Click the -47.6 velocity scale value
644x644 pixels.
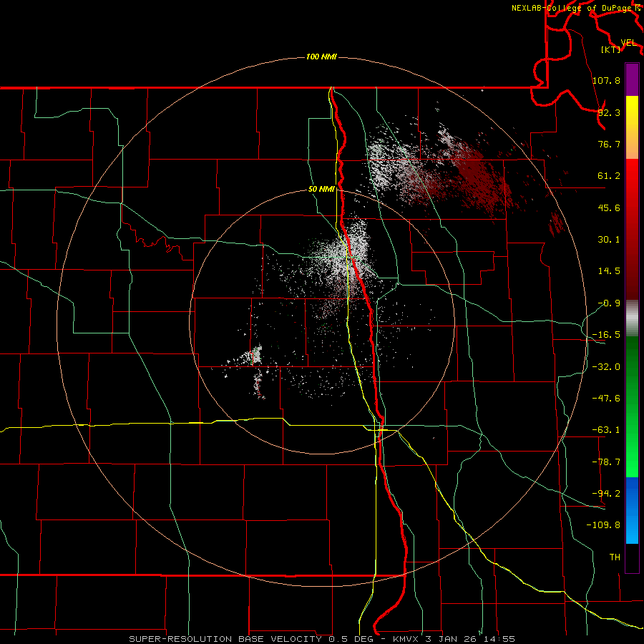click(x=606, y=399)
